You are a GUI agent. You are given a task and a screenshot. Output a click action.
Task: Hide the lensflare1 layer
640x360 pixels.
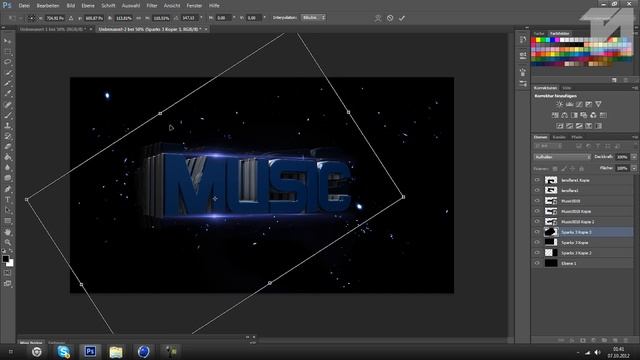click(537, 190)
